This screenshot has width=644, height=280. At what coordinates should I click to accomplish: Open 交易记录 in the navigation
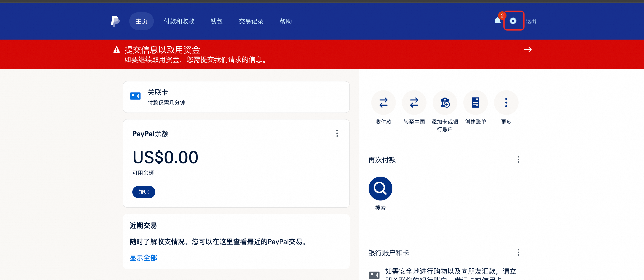tap(251, 21)
